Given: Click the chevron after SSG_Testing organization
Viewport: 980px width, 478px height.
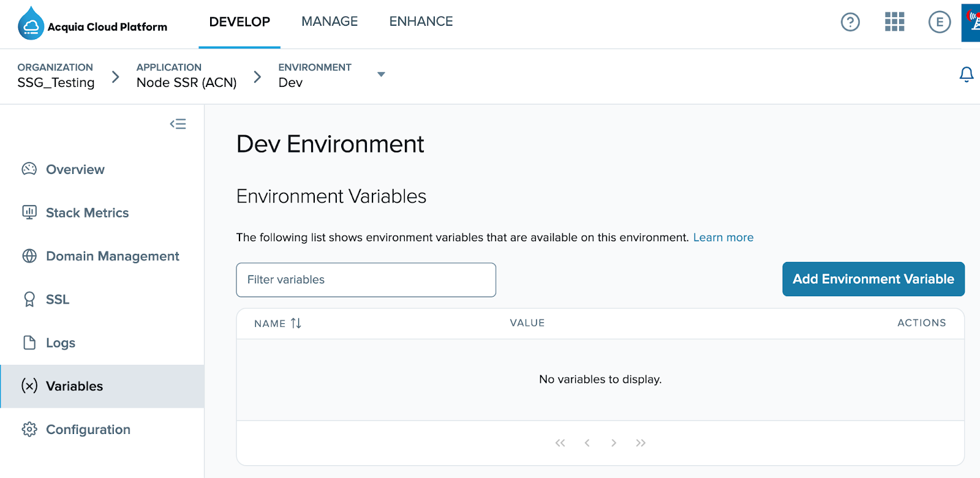Looking at the screenshot, I should tap(116, 77).
